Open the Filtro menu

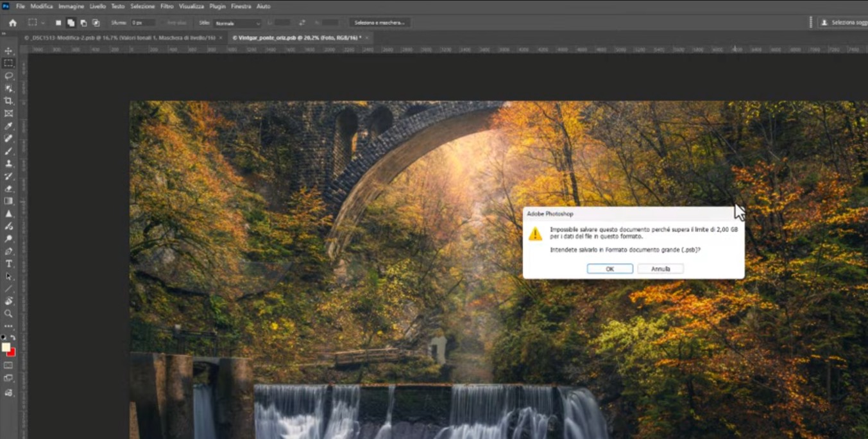pyautogui.click(x=166, y=6)
